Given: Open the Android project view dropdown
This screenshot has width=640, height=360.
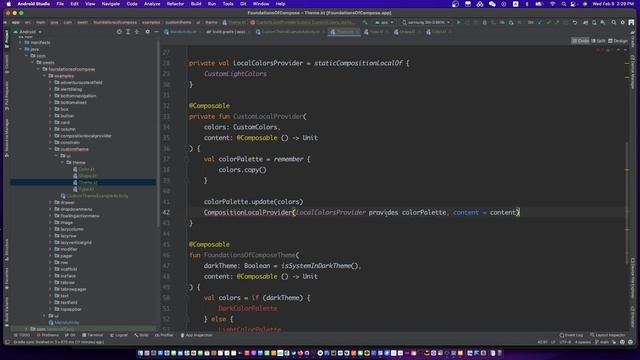Looking at the screenshot, I should [x=28, y=31].
